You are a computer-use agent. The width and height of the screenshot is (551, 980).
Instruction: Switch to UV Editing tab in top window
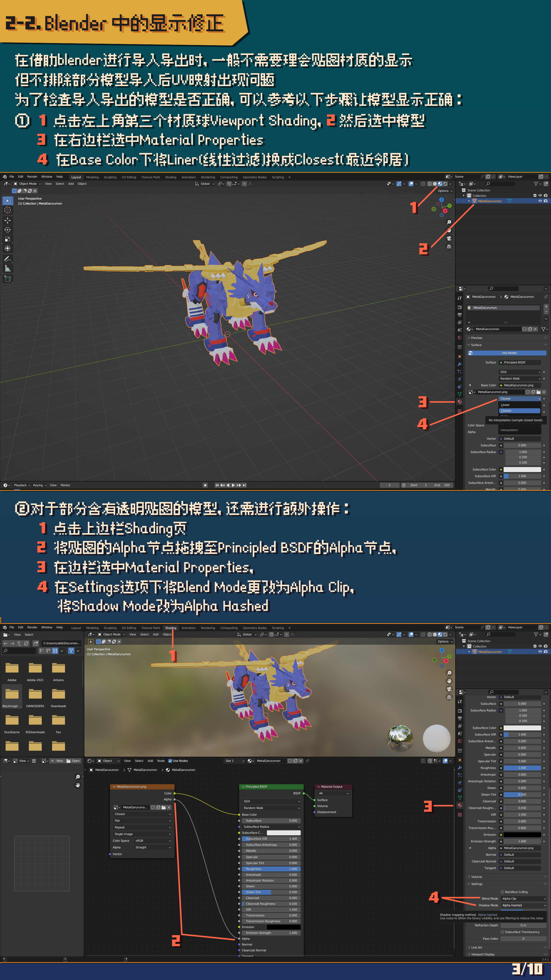tap(129, 177)
